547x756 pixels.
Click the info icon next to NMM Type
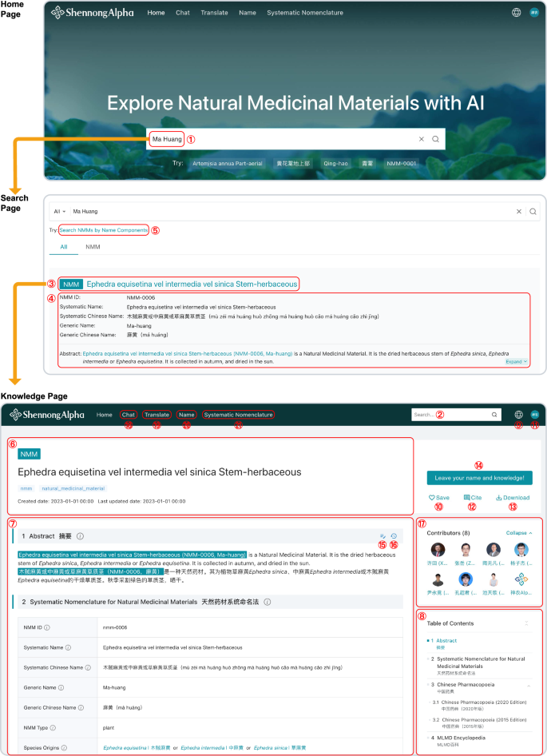[x=53, y=728]
